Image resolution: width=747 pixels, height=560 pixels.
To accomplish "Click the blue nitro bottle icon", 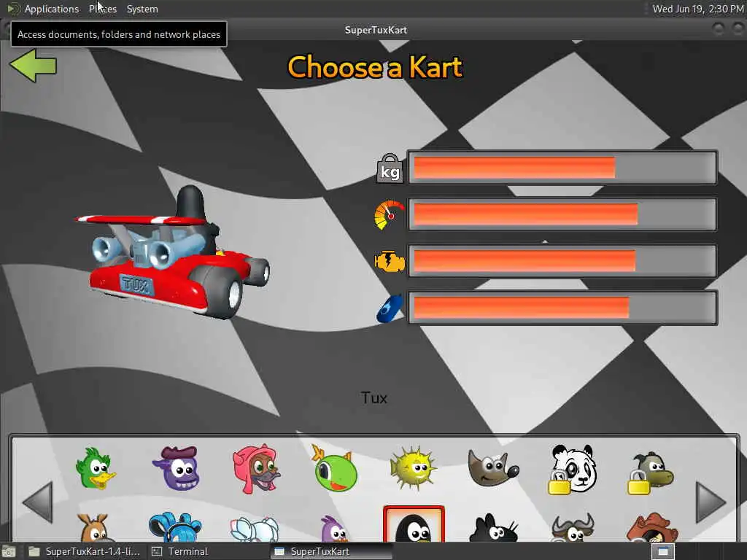I will (390, 308).
